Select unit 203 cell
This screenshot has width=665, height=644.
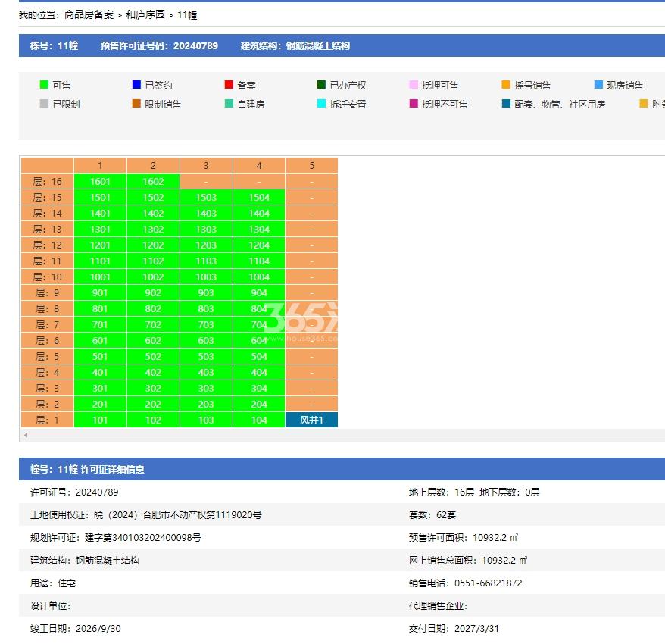pos(206,405)
